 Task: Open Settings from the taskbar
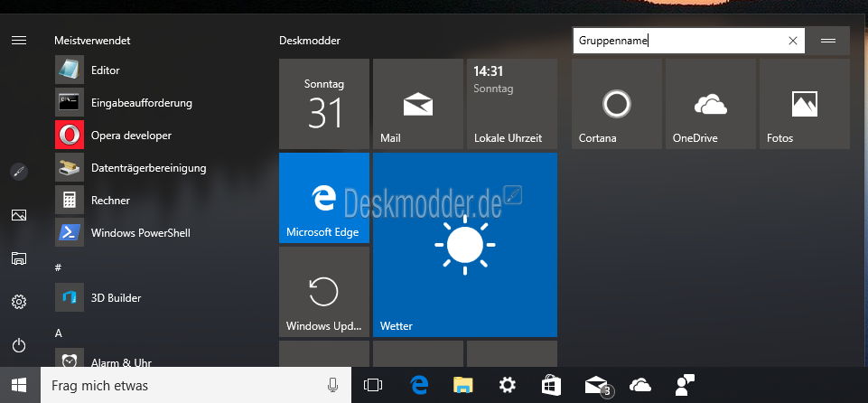click(x=507, y=385)
